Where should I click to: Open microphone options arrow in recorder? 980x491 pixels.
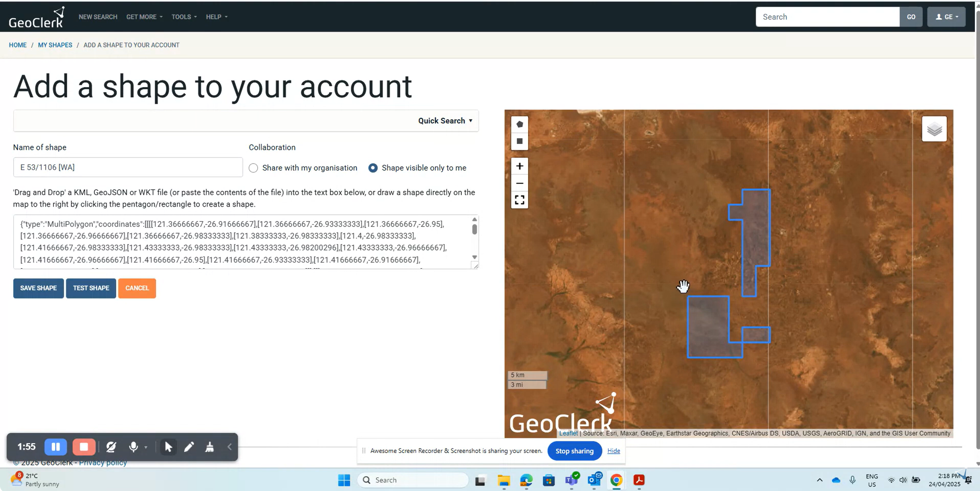coord(146,447)
